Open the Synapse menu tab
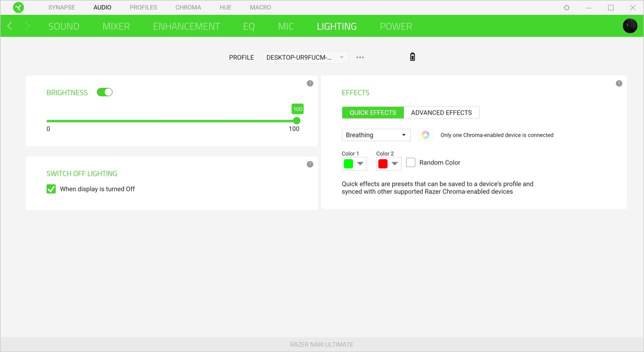The width and height of the screenshot is (644, 352). pos(62,8)
